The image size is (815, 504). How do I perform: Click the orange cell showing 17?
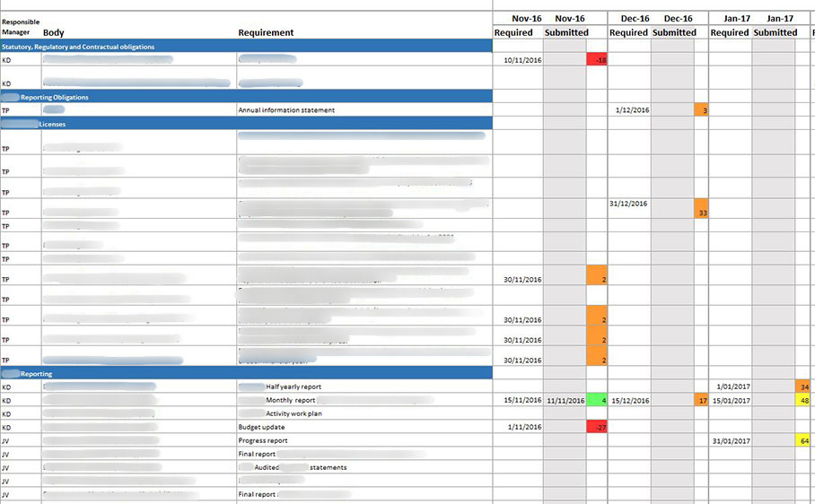pos(701,400)
